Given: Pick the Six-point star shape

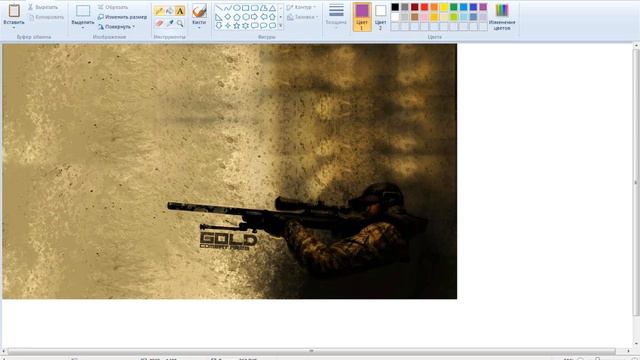Looking at the screenshot, I should 246,25.
